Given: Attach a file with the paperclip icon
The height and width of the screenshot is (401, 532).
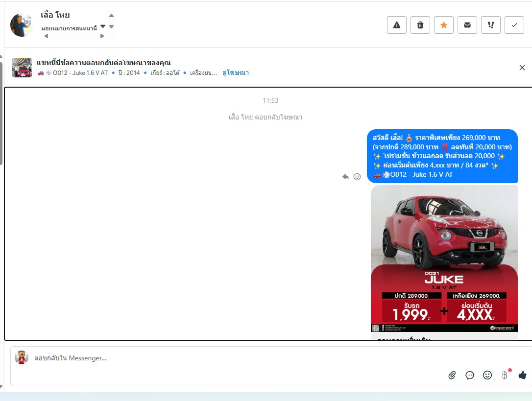Looking at the screenshot, I should (452, 375).
